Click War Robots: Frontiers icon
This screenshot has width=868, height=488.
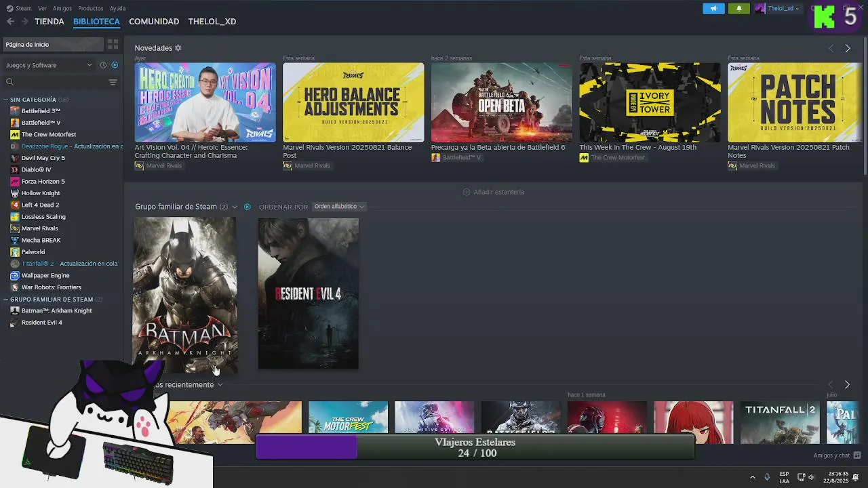(15, 287)
